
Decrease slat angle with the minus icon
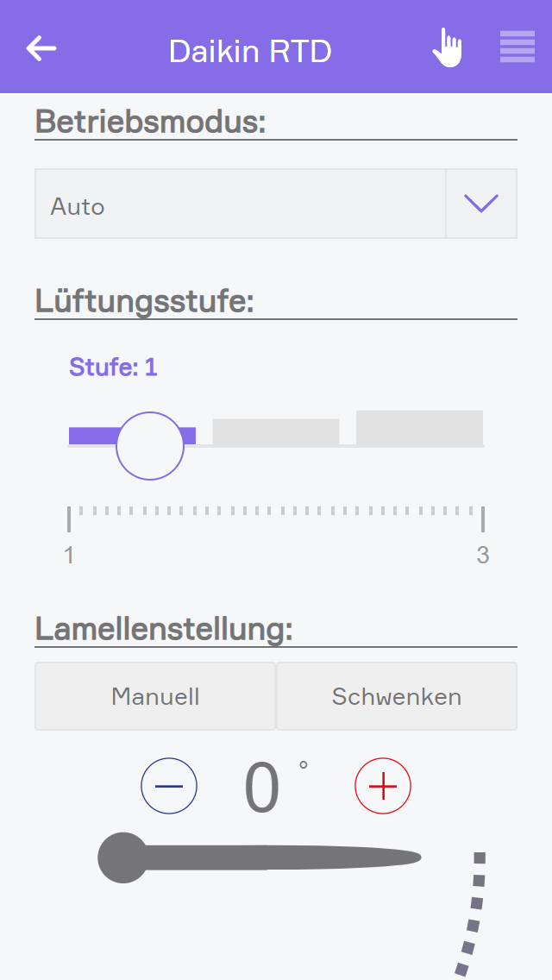169,786
